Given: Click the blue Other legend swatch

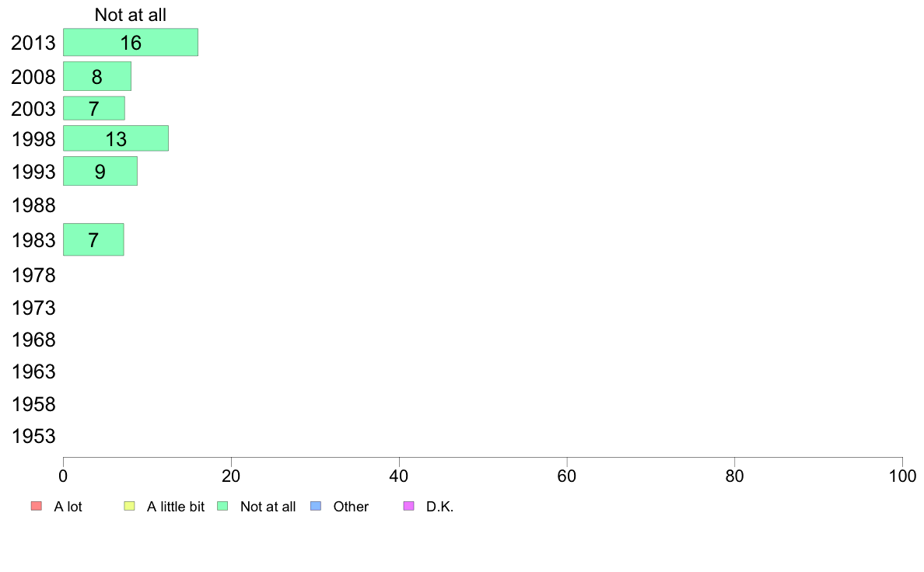Looking at the screenshot, I should (x=316, y=506).
